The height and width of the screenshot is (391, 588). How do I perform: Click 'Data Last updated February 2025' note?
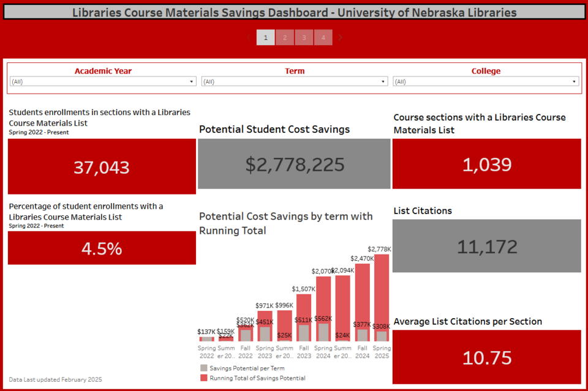[55, 379]
